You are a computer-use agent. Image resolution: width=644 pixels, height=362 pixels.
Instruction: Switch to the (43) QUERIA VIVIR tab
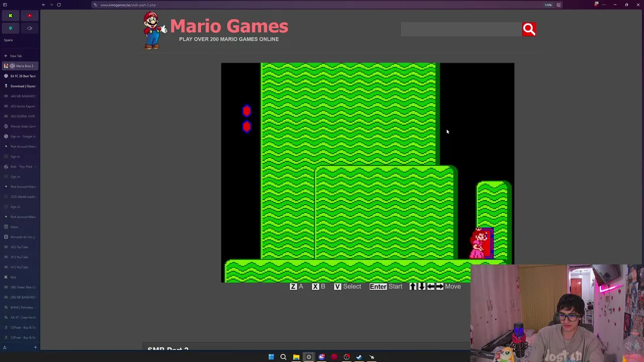pos(19,116)
